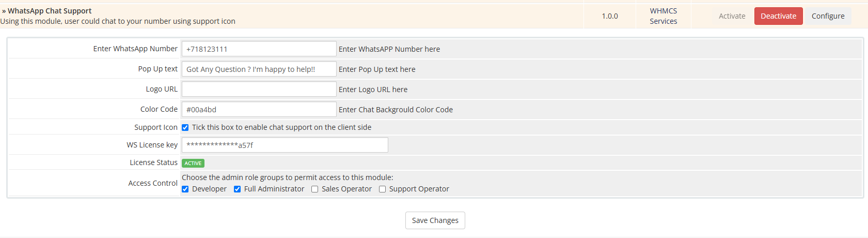Click the 'Sales Operator' role label text
The image size is (868, 238).
(346, 189)
